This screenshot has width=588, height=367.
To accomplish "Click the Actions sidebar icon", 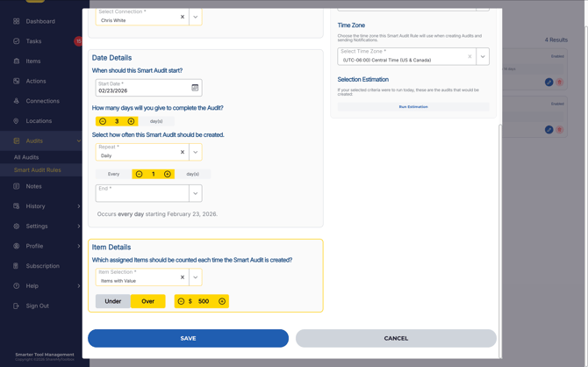I will [16, 81].
